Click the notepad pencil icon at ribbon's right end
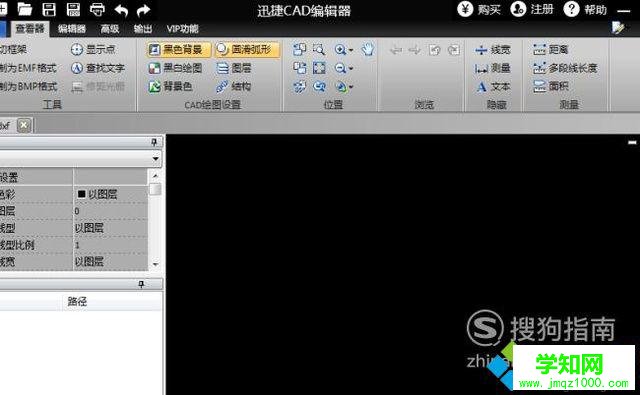640x395 pixels. 618,27
